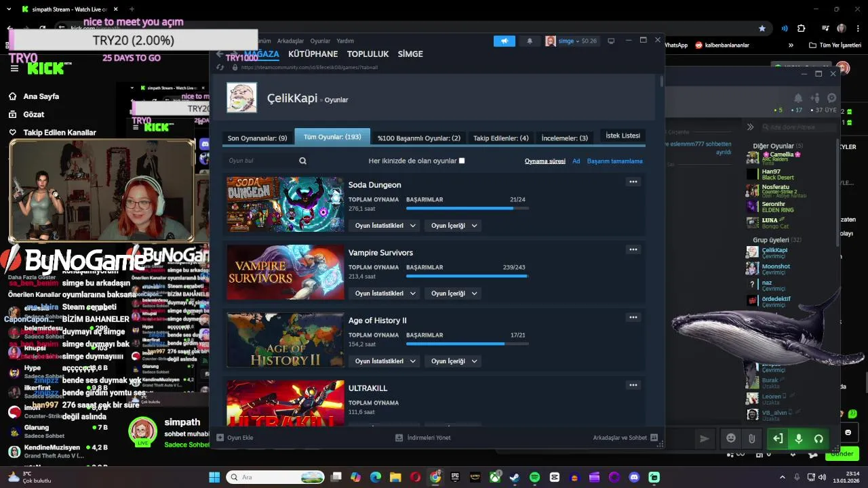868x488 pixels.
Task: Expand Oyun İstatistikleri dropdown for Vampire Survivors
Action: (384, 293)
